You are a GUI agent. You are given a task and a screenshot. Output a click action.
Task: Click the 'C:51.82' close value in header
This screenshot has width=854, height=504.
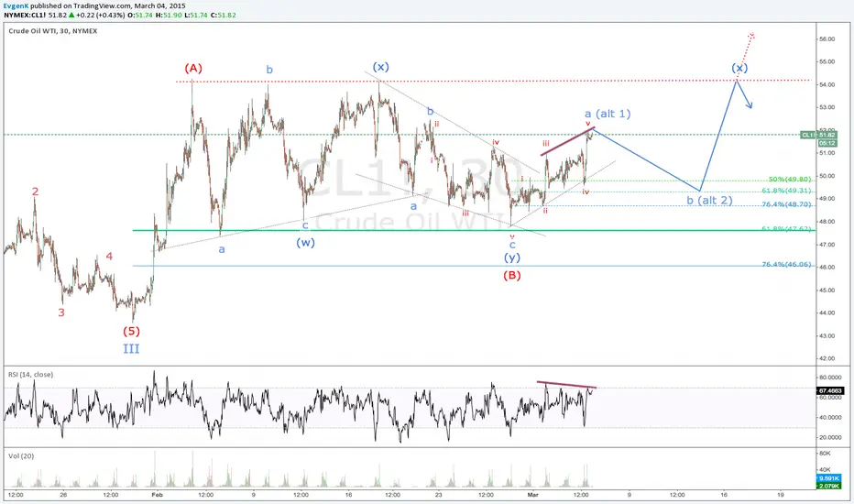[224, 16]
